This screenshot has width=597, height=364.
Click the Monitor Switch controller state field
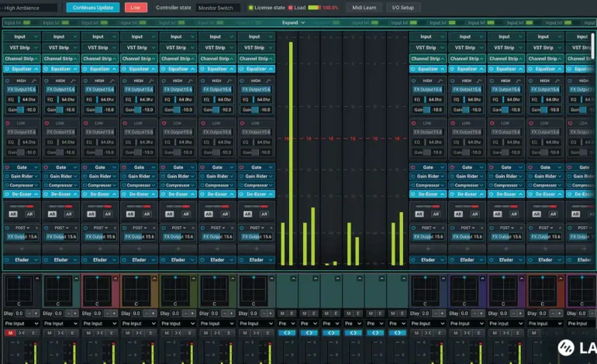[x=218, y=8]
